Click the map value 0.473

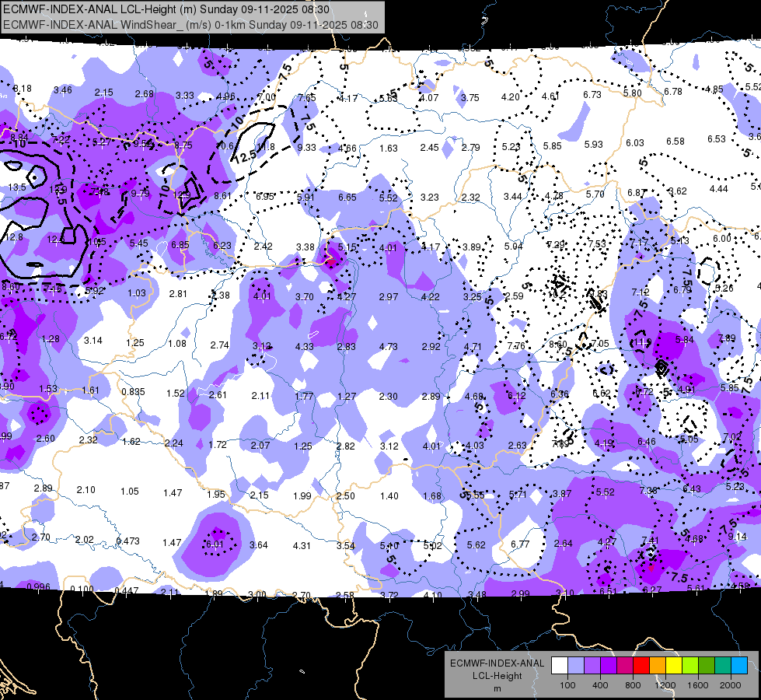coord(128,541)
